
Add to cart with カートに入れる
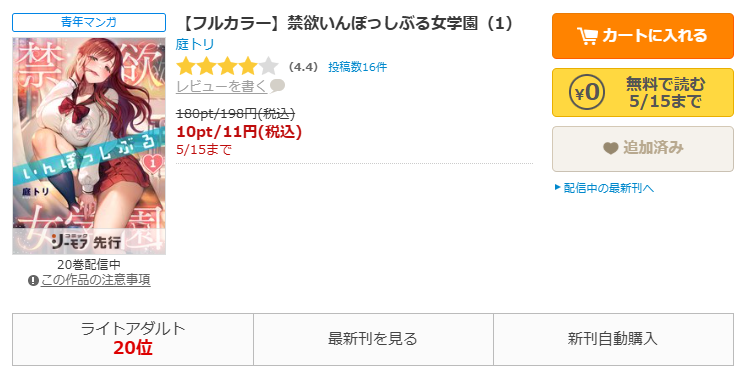(x=643, y=36)
